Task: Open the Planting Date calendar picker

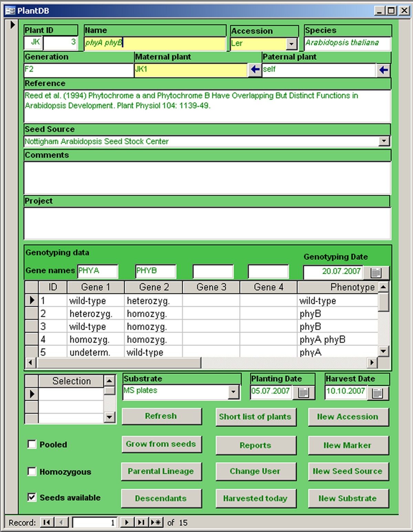Action: point(303,393)
